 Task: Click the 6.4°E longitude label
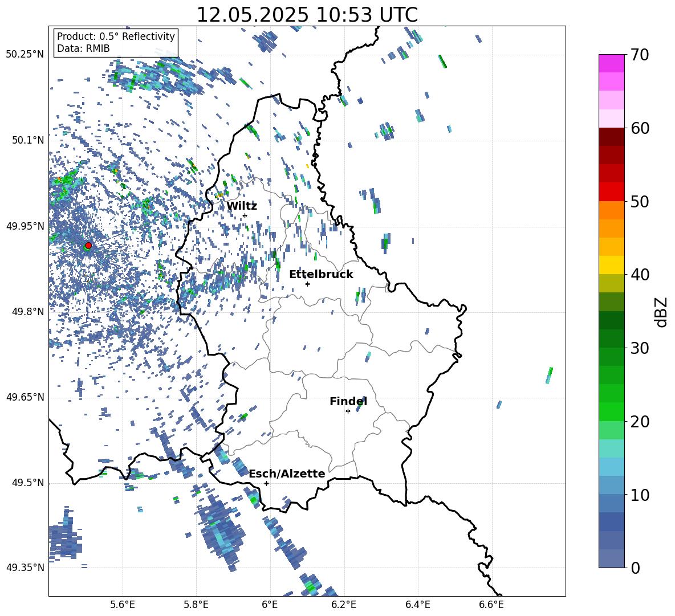(417, 605)
